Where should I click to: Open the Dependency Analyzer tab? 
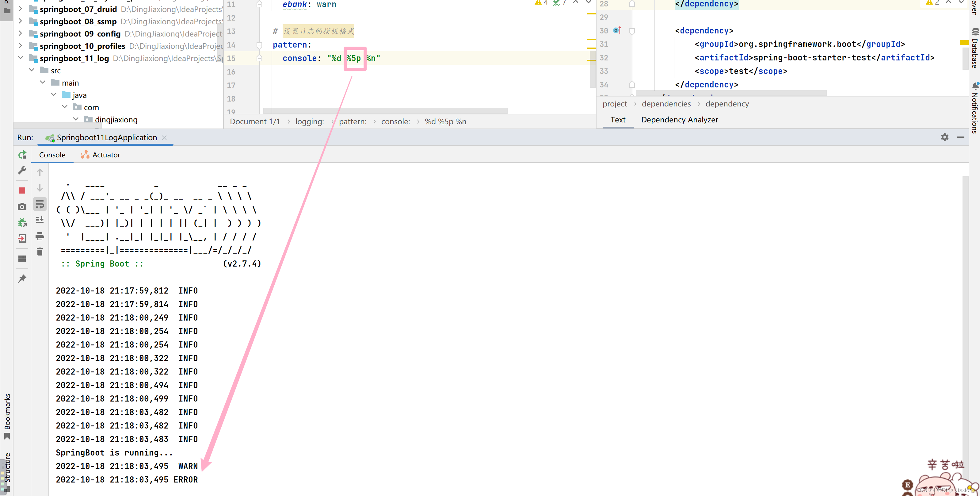click(x=680, y=120)
